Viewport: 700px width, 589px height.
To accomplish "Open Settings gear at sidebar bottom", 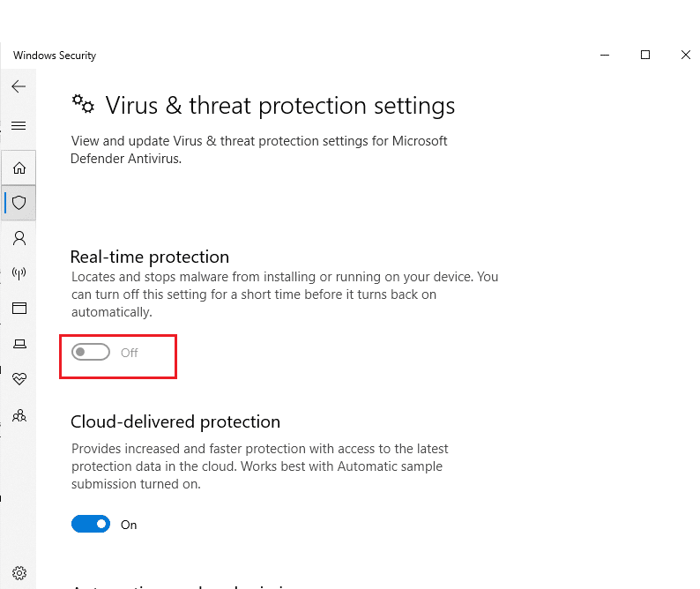I will [19, 573].
